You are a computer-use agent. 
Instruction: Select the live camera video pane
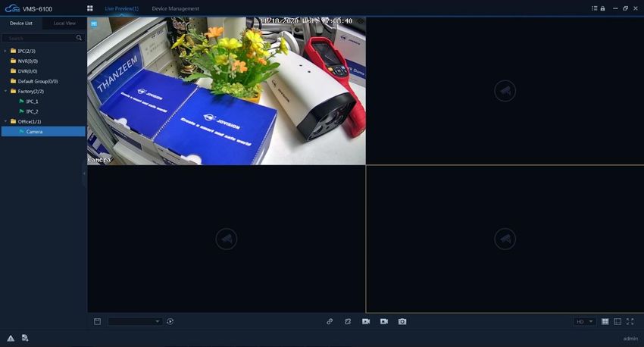227,91
